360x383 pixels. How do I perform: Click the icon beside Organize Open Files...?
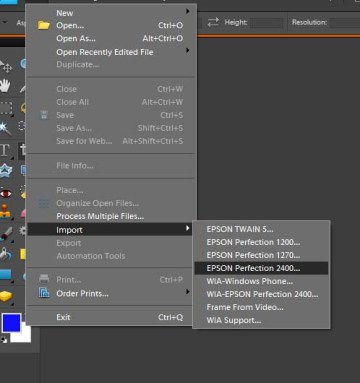44,203
